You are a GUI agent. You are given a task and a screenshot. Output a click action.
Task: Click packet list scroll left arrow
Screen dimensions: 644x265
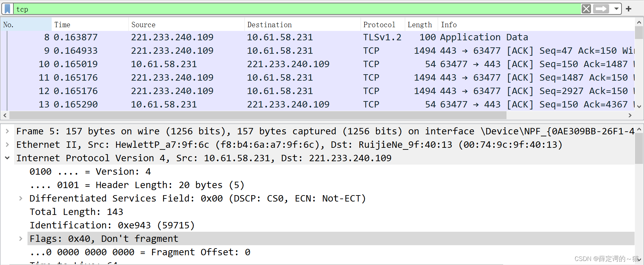[5, 116]
